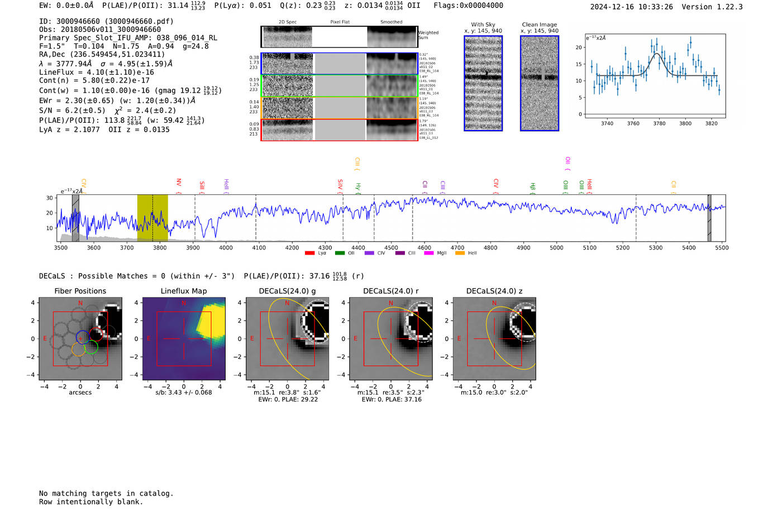Open the Clean Image cutout

click(x=540, y=83)
